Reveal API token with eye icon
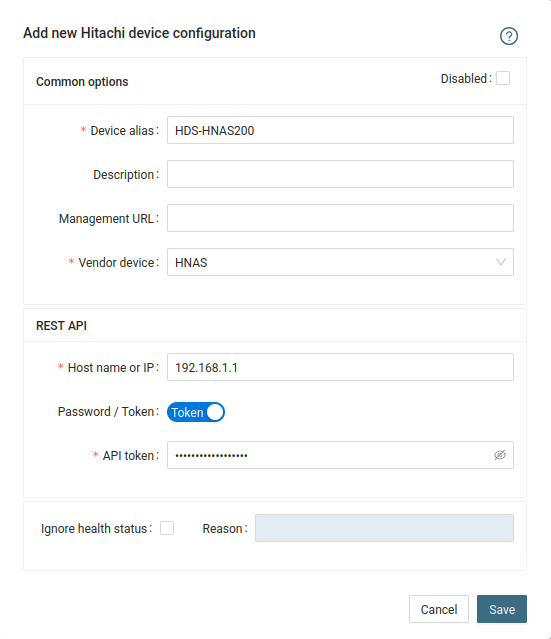The width and height of the screenshot is (551, 639). coord(500,455)
